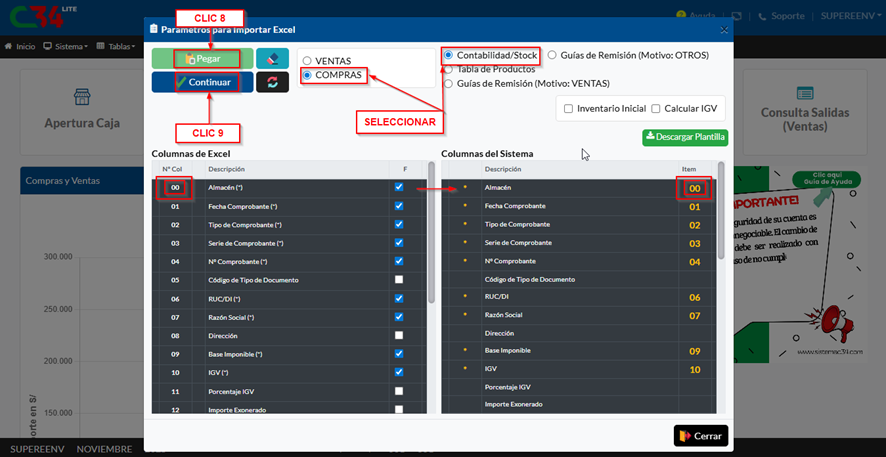Expand the Tablas dropdown menu

pos(122,46)
